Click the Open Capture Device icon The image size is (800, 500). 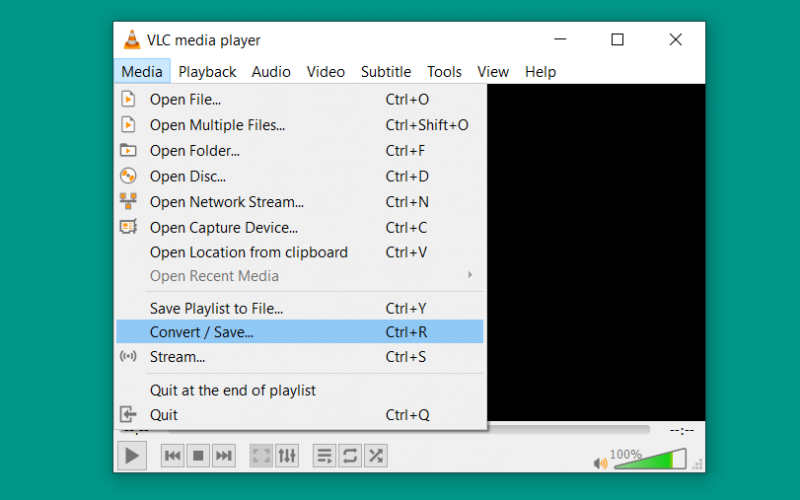(128, 227)
